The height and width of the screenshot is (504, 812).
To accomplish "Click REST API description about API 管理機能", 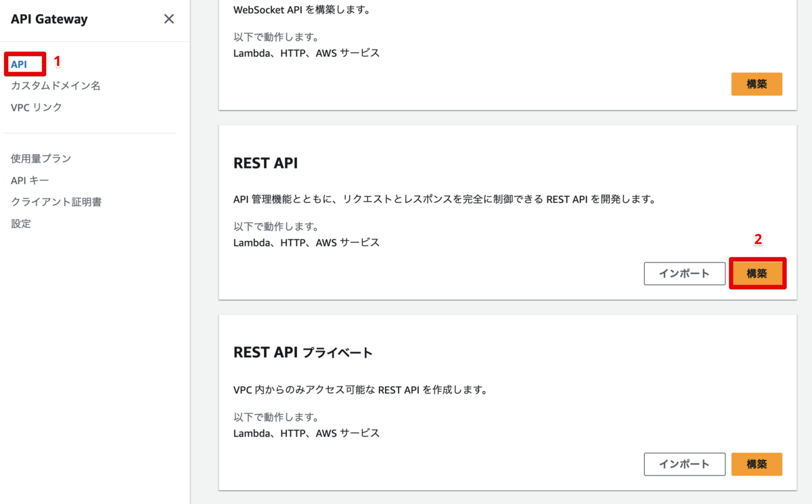I will click(445, 200).
